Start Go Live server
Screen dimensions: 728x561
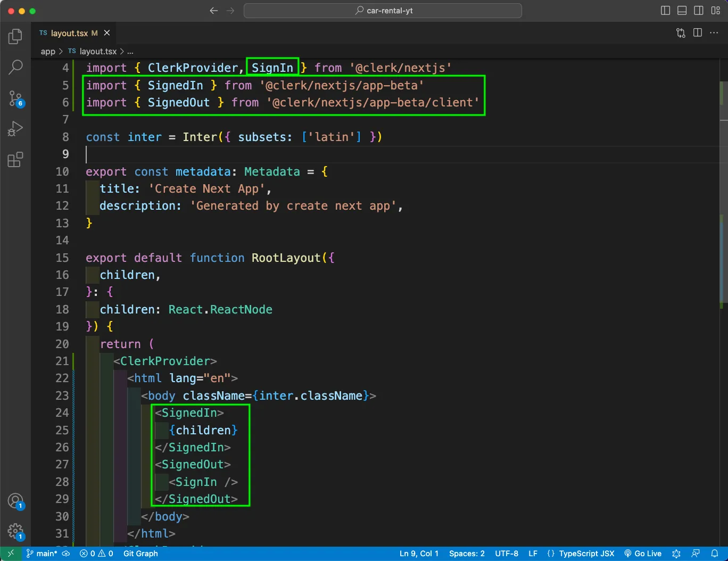click(643, 554)
